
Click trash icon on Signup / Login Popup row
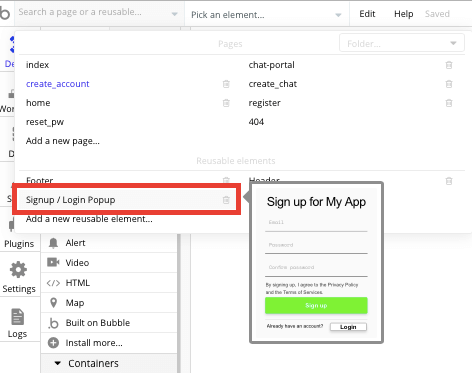226,200
